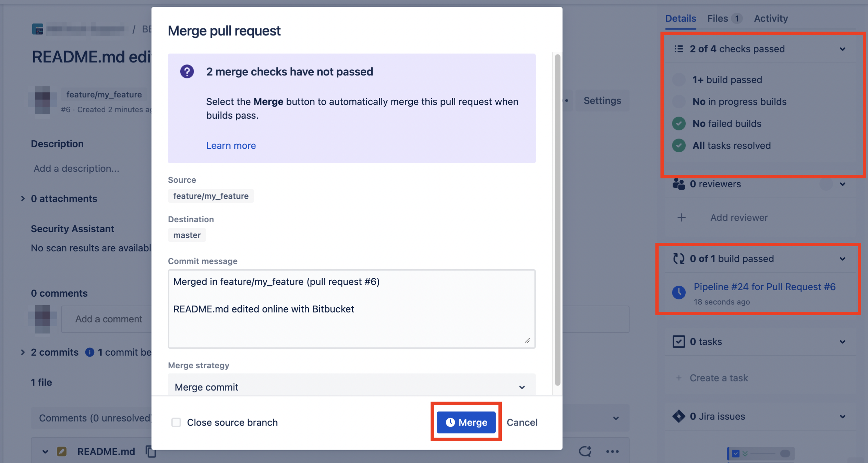Click the blue info icon next to 2 commits
Screen dimensions: 868x463
pyautogui.click(x=89, y=352)
